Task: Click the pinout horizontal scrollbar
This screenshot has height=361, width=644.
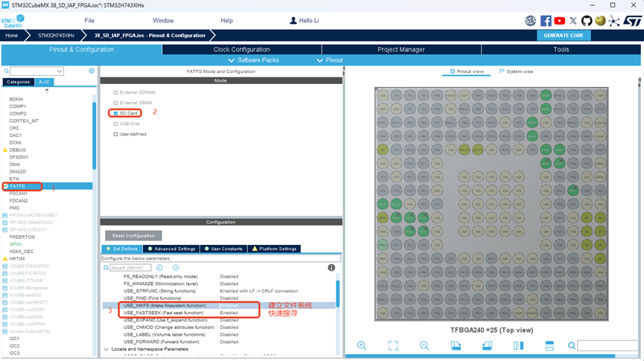Action: pos(480,356)
